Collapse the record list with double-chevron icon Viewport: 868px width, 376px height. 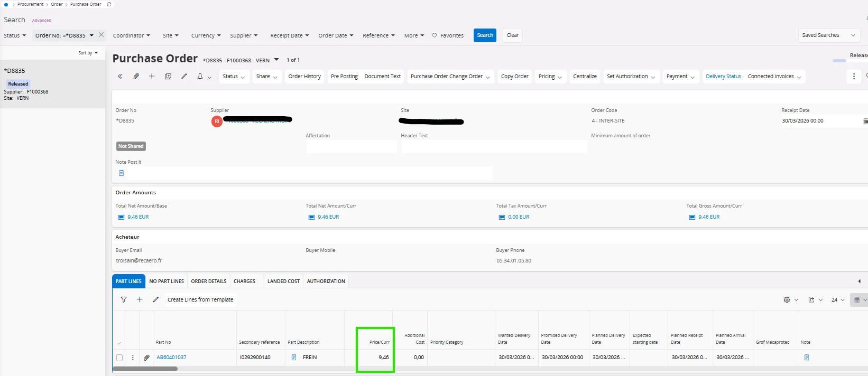click(120, 77)
